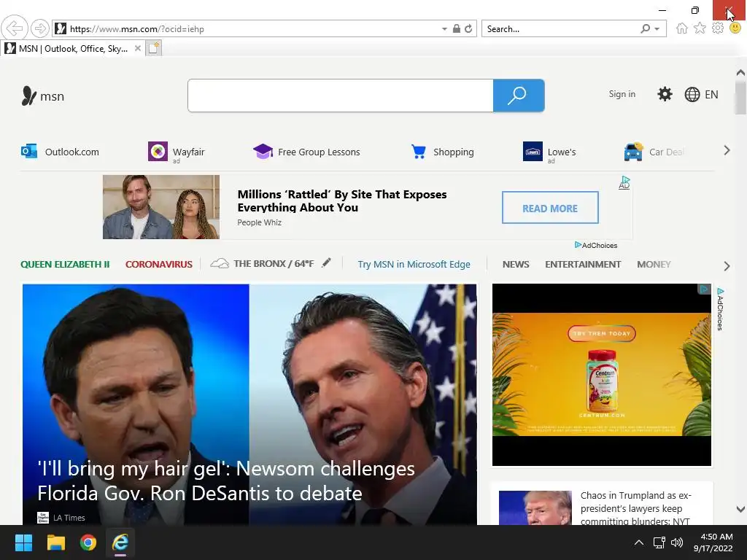747x560 pixels.
Task: Open the EN language globe selector
Action: pos(701,94)
